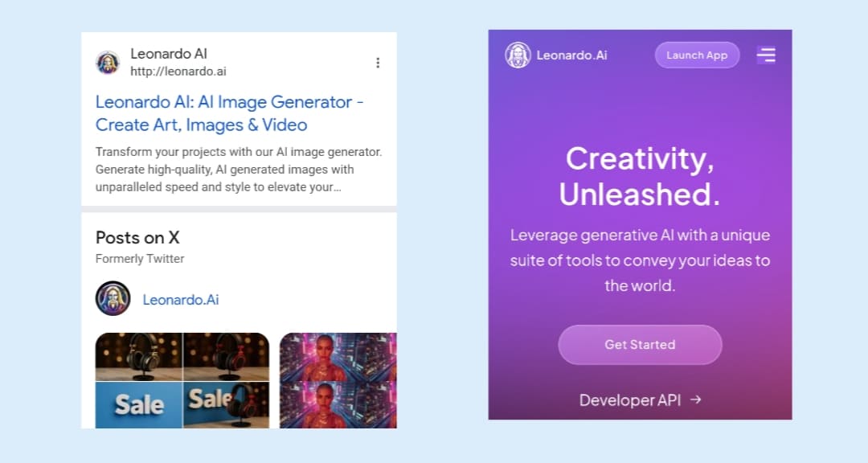Click the Leonardo.Ai logo in purple header
Viewport: 868px width, 463px height.
pos(518,55)
